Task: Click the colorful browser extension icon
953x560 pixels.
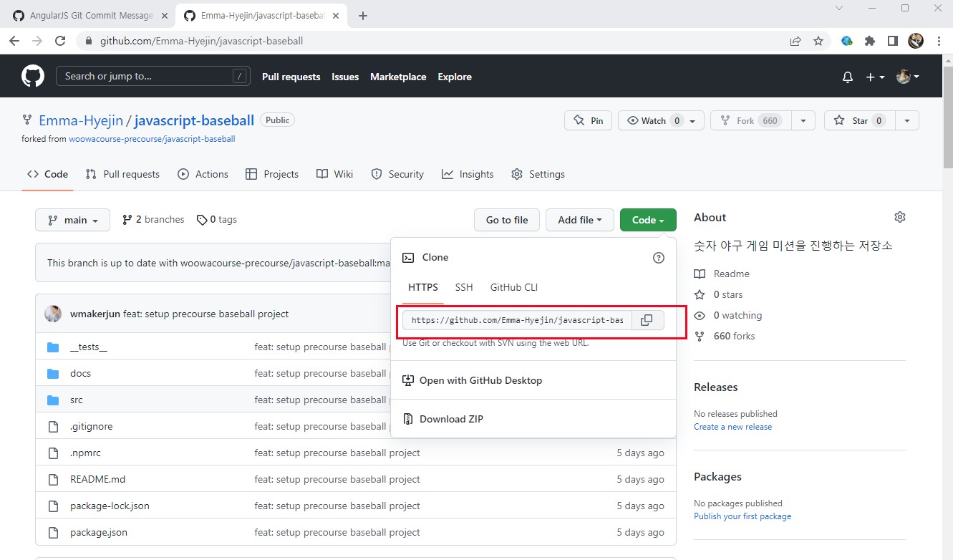Action: pyautogui.click(x=847, y=41)
